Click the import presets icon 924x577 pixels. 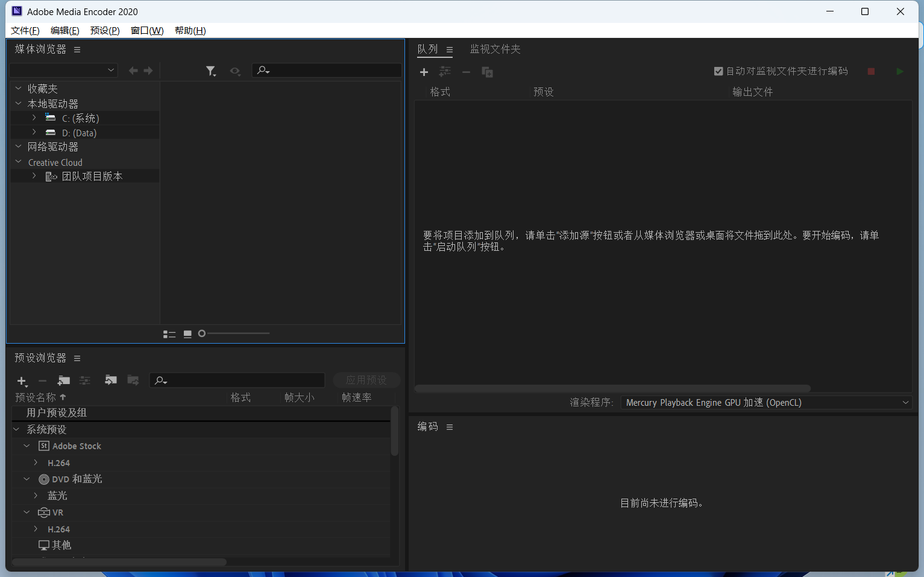click(x=111, y=380)
